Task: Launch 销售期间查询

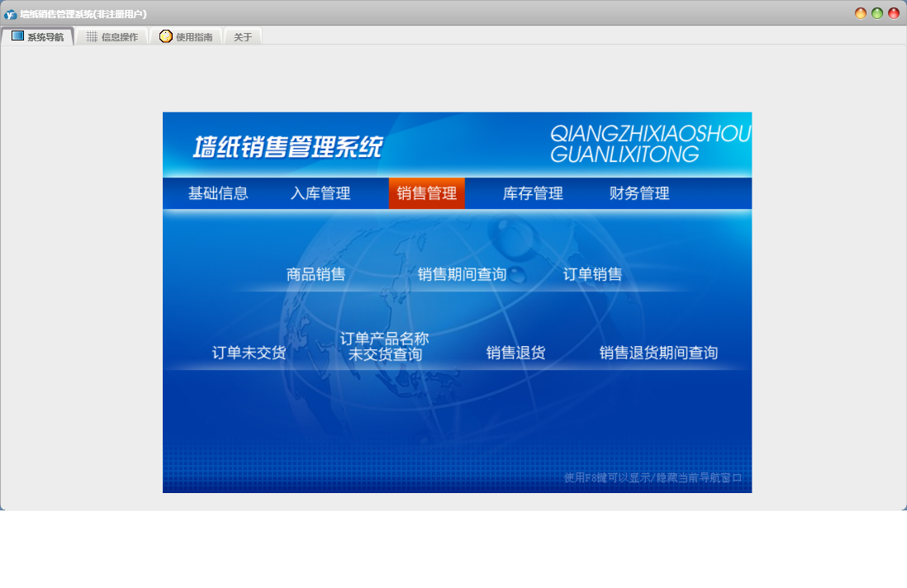Action: tap(462, 274)
